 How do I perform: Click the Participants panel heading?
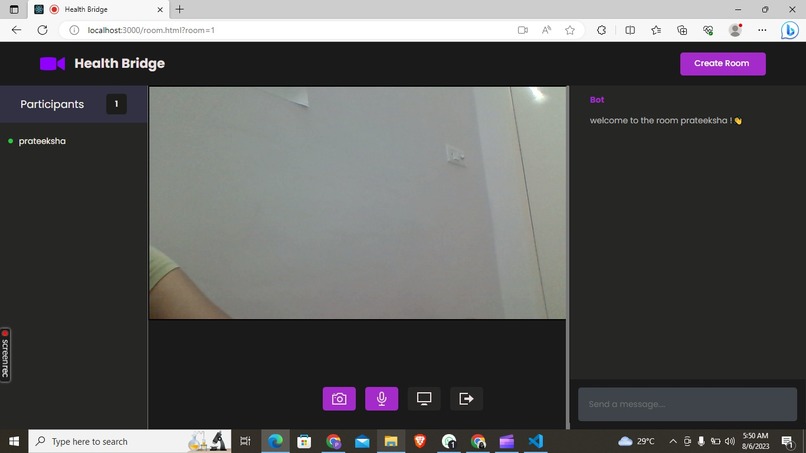tap(52, 104)
